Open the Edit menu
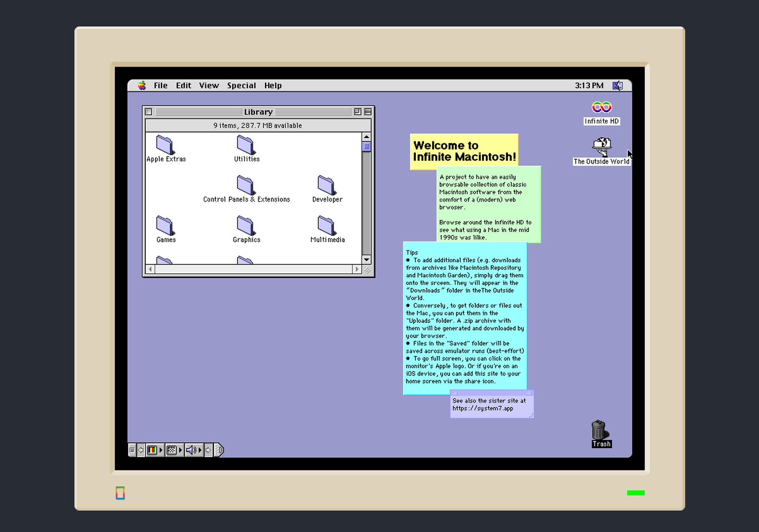This screenshot has height=532, width=759. [183, 86]
